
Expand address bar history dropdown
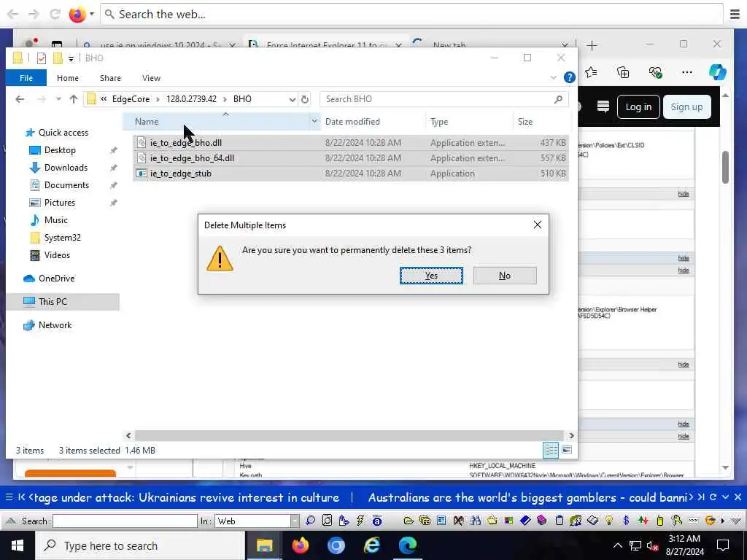tap(292, 99)
